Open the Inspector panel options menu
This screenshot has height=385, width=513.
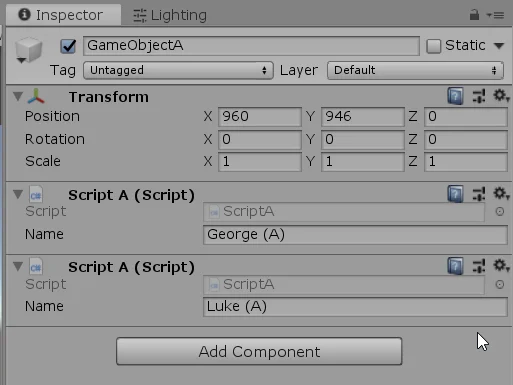tap(495, 15)
